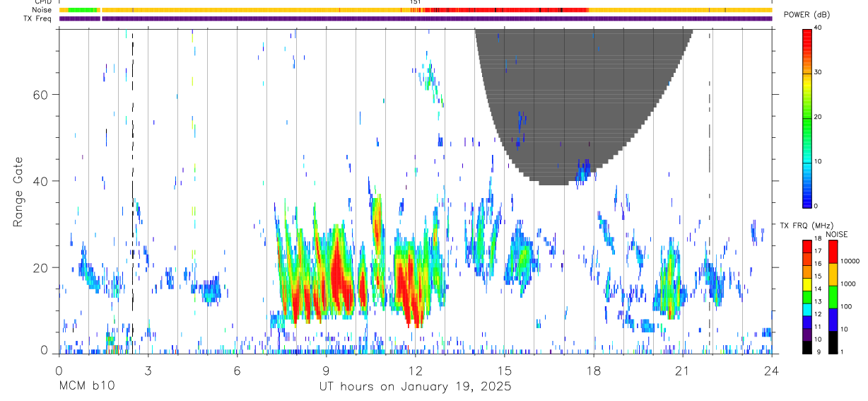
Task: Click the '12' tick on TX FRQ legend
Action: coord(818,315)
